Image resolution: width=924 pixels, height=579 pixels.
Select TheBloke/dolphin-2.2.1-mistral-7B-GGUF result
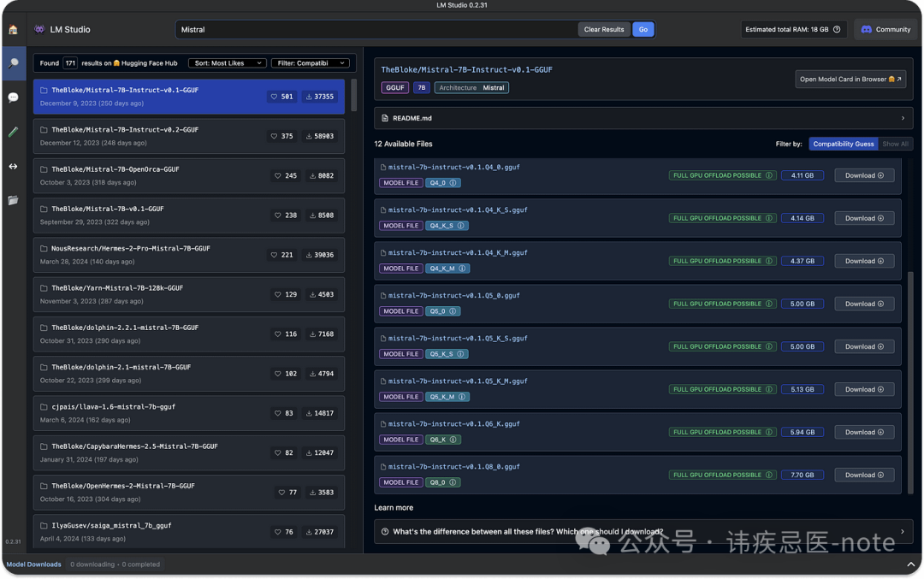point(188,334)
